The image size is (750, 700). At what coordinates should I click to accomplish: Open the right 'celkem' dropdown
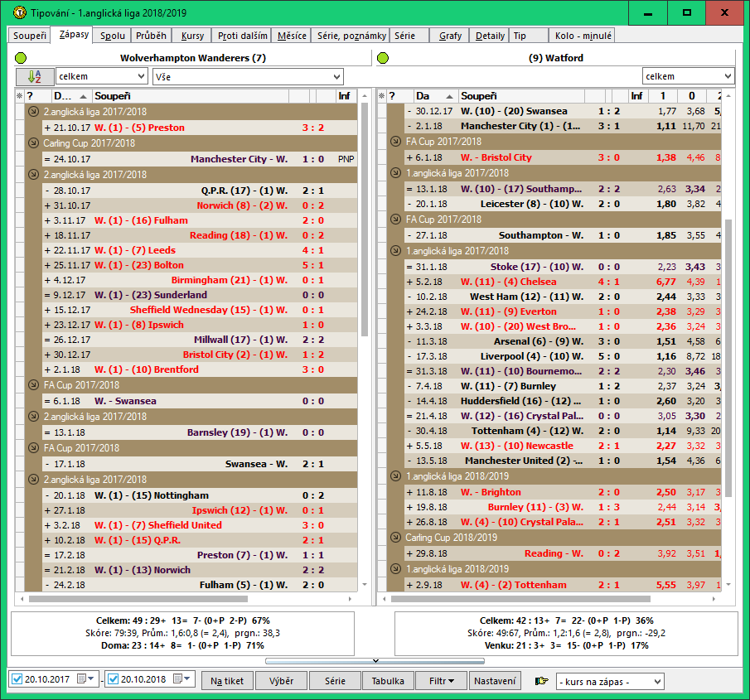coord(688,76)
